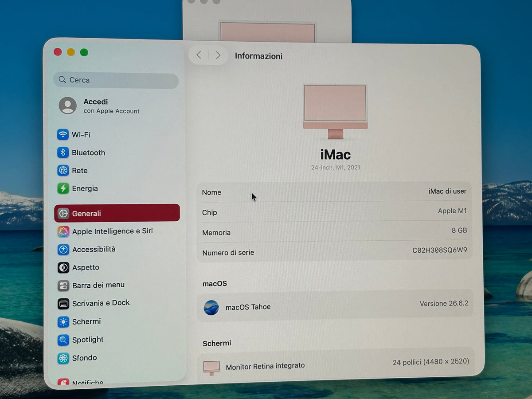The width and height of the screenshot is (532, 399).
Task: Click iMac thumbnail in the window behind
Action: (x=268, y=32)
